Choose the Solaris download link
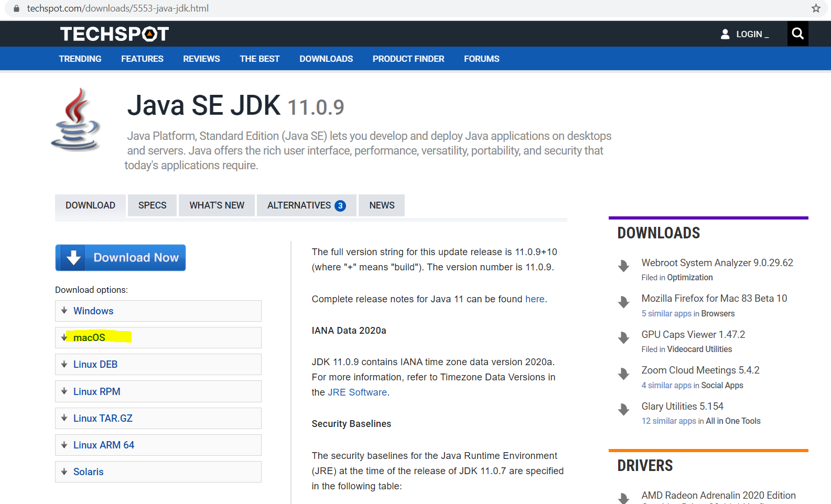 (158, 472)
